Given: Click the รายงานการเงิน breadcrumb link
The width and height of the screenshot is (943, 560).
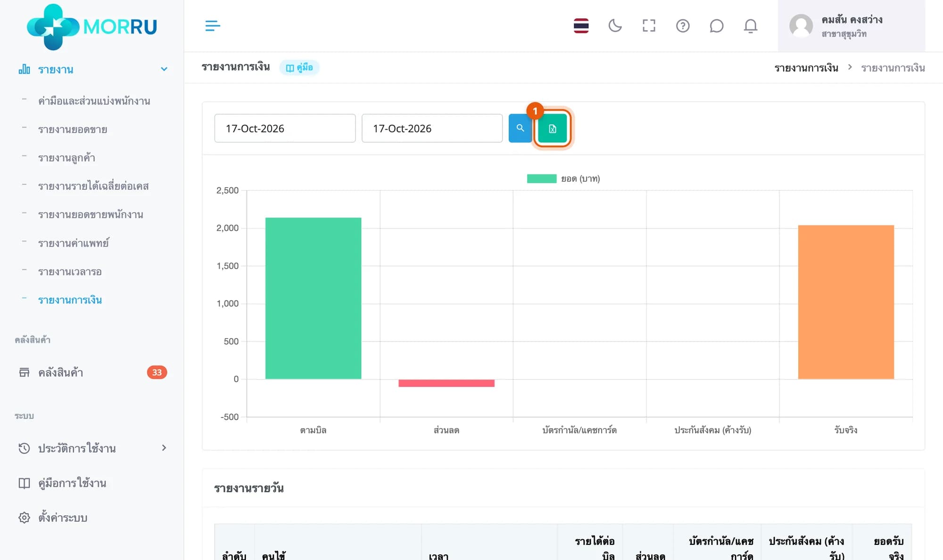Looking at the screenshot, I should 806,68.
